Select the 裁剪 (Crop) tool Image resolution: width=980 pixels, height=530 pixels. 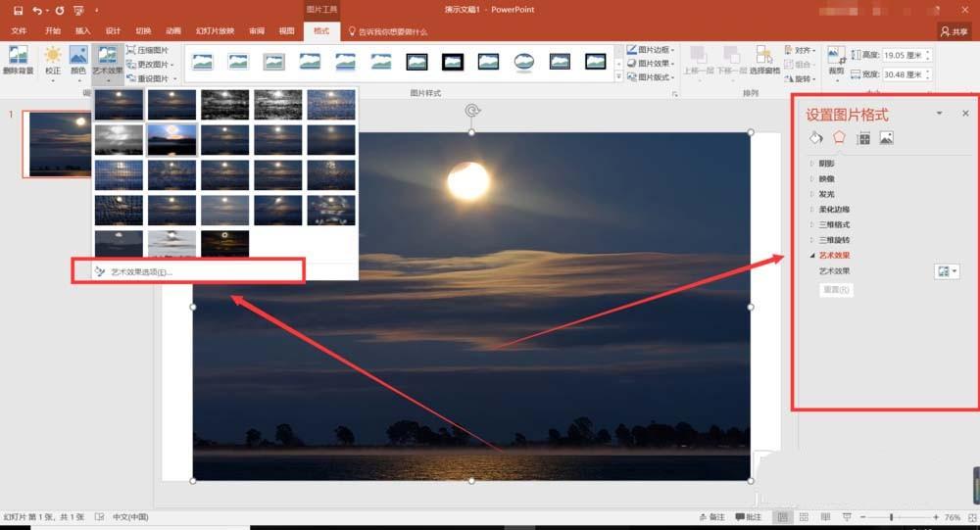click(836, 61)
